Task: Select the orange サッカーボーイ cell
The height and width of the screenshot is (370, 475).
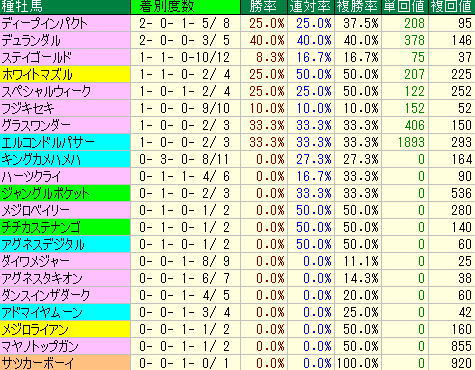Action: 65,363
